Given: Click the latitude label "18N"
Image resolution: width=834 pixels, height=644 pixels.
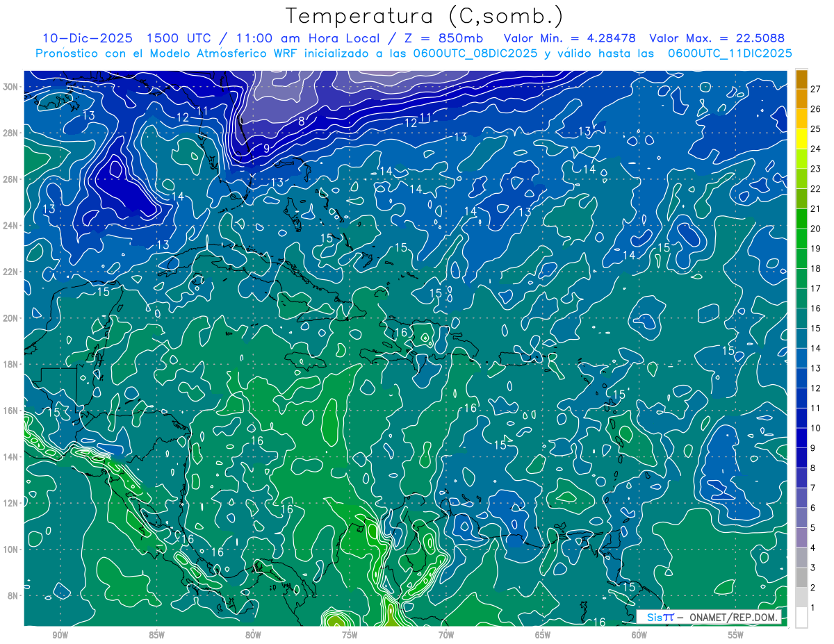Looking at the screenshot, I should click(11, 364).
